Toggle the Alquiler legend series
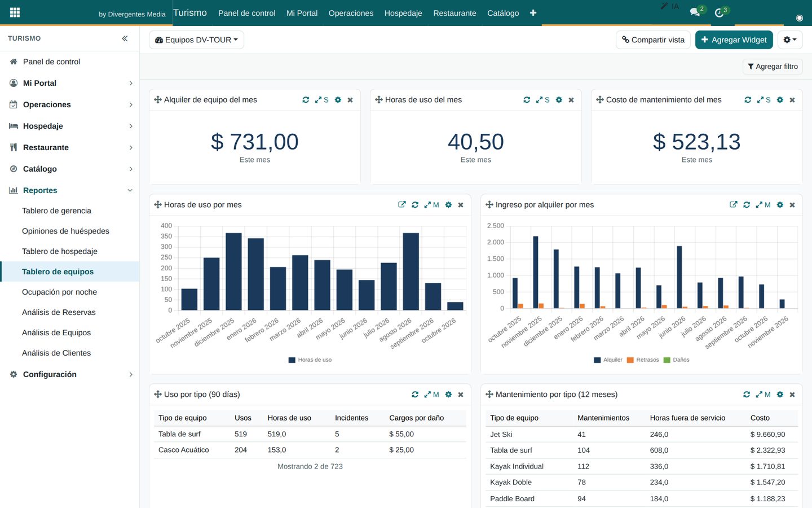 (x=608, y=360)
